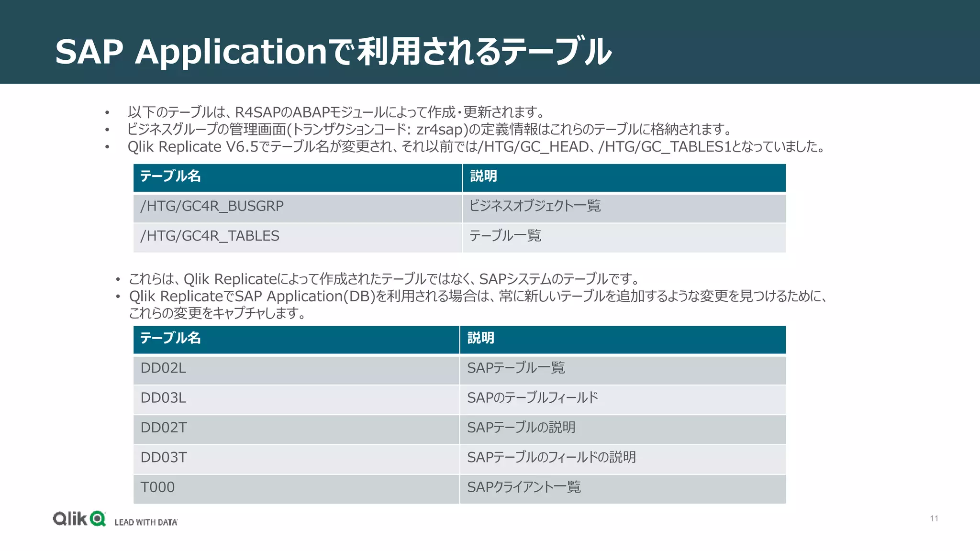Click the bullet about 'Qlik Replicate V6.5'
Image resolution: width=980 pixels, height=551 pixels.
[x=476, y=146]
